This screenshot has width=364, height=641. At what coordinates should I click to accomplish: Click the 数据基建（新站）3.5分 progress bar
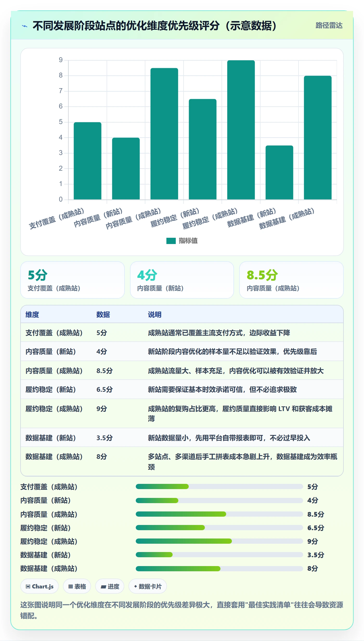(219, 555)
